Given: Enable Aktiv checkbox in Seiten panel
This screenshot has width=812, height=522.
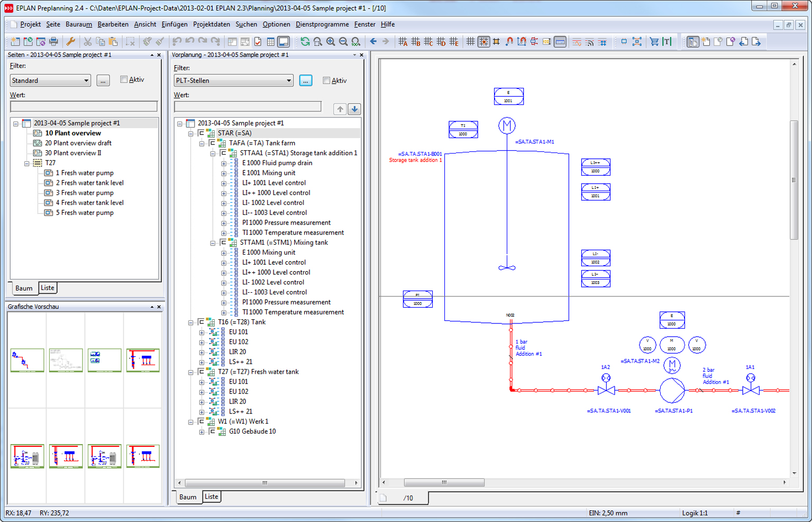Looking at the screenshot, I should click(x=124, y=79).
